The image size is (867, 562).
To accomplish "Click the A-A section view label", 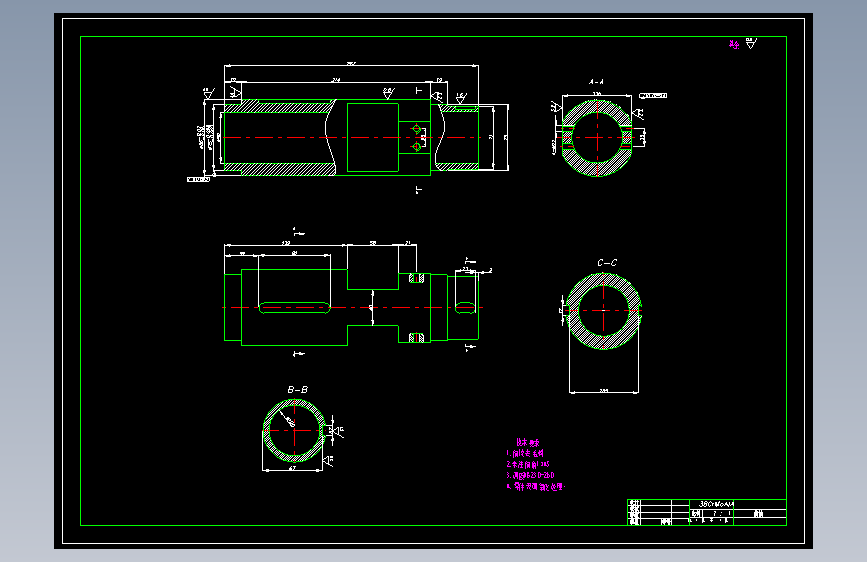I will [x=596, y=82].
